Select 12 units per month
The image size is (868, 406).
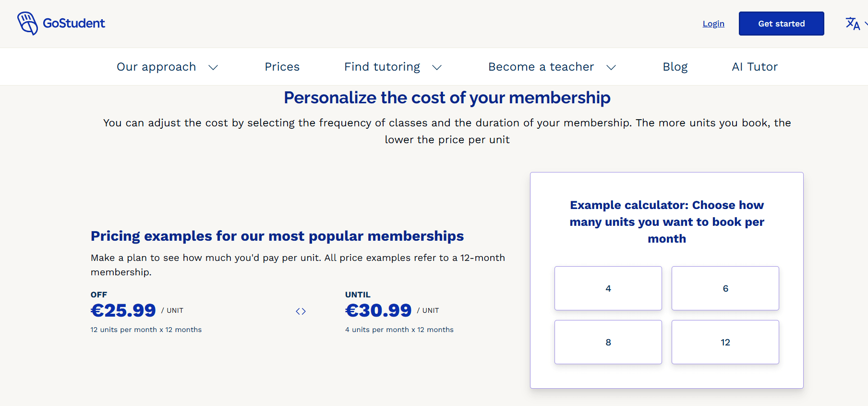coord(725,342)
